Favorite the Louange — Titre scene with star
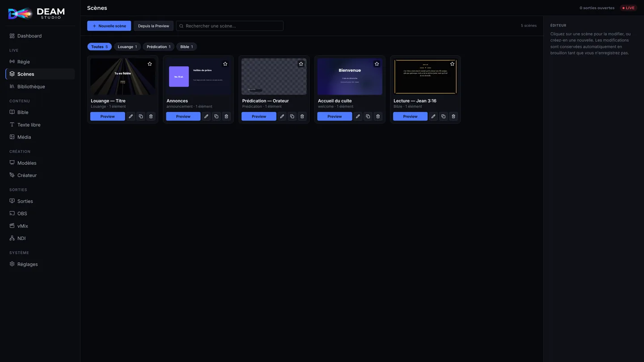This screenshot has height=362, width=644. point(150,64)
